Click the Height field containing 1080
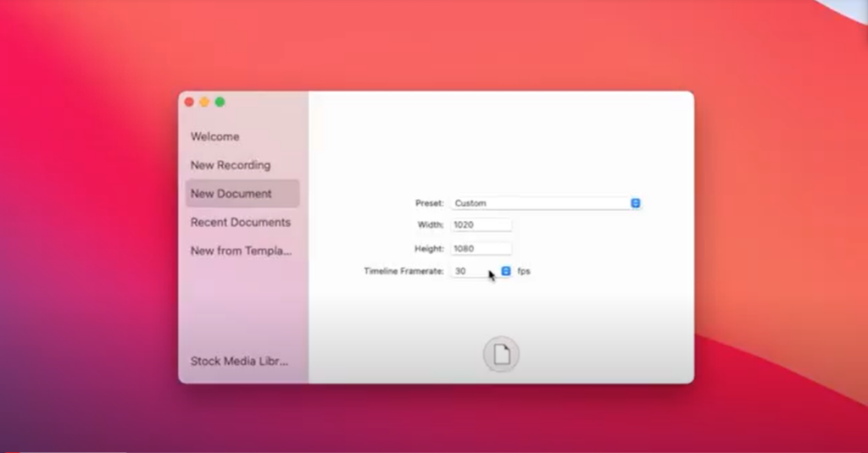 pos(481,248)
